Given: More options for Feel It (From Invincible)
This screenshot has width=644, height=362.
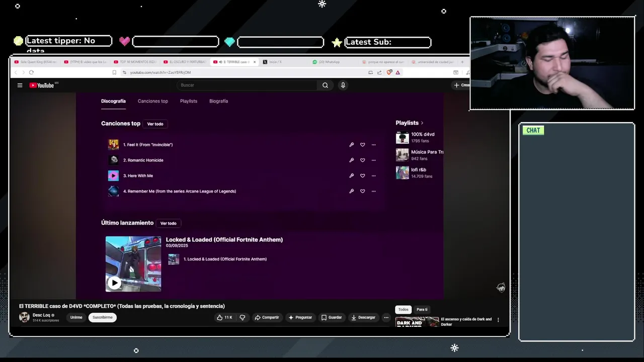Looking at the screenshot, I should 373,145.
